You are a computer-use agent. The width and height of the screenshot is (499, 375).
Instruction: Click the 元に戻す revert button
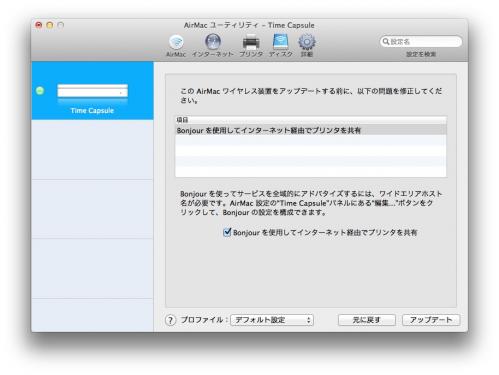click(x=367, y=320)
